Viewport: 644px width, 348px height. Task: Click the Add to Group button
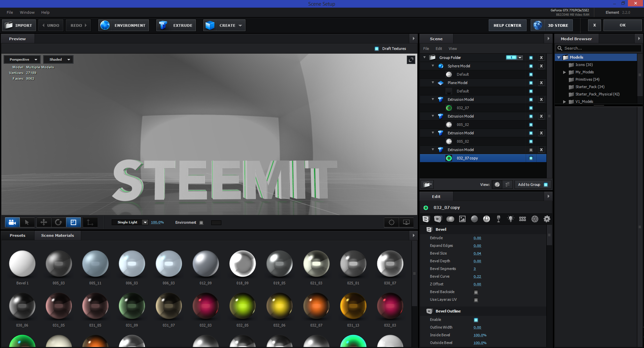click(x=533, y=185)
